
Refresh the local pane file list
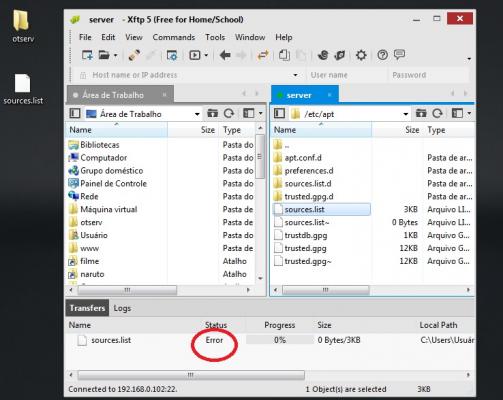[x=229, y=113]
